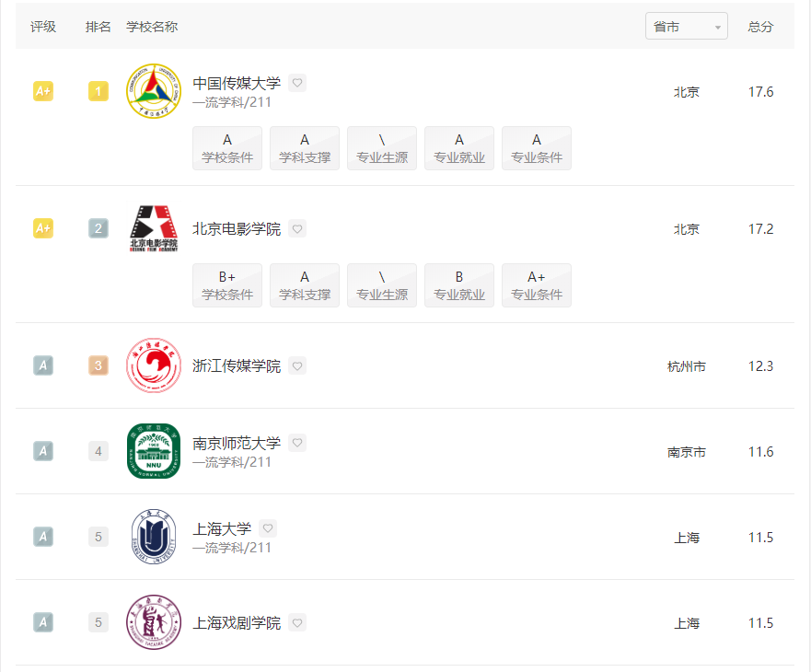Click rank 5 badge for 上海戏剧学院
The height and width of the screenshot is (672, 811).
point(98,622)
